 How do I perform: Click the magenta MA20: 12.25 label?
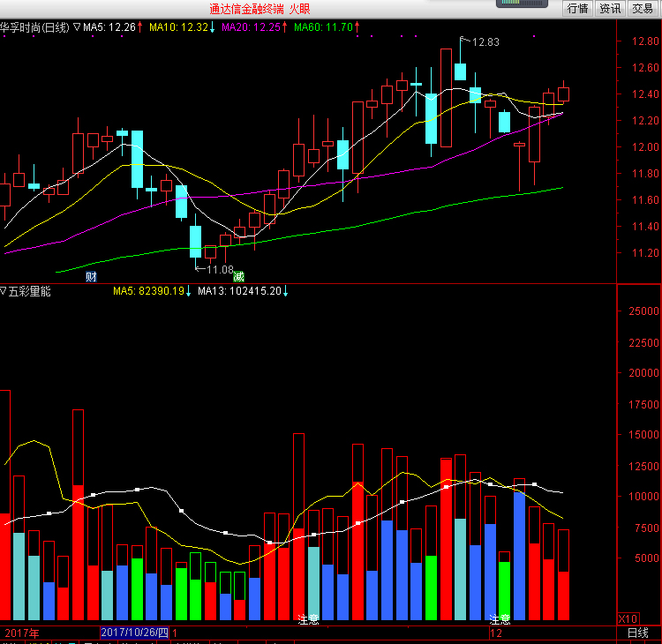point(254,27)
